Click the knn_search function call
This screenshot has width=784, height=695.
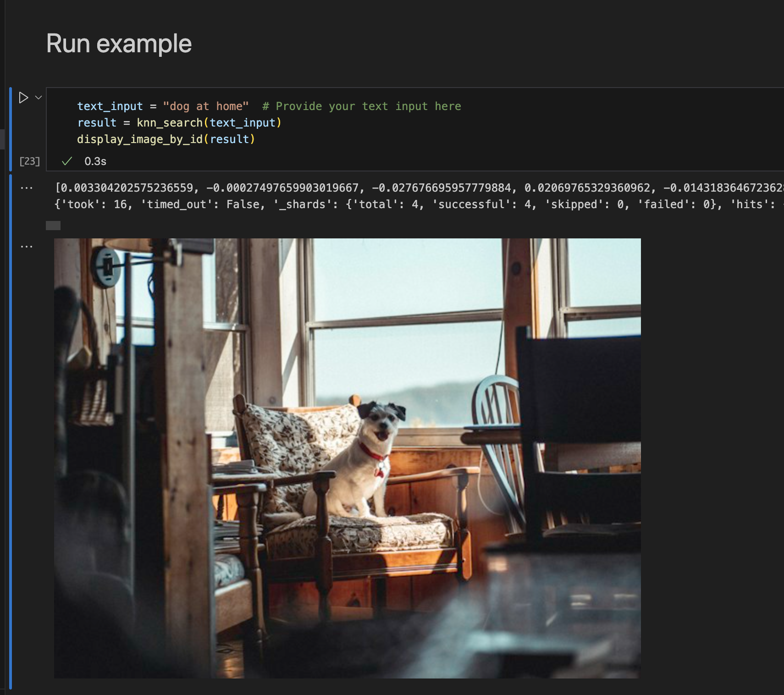point(170,122)
